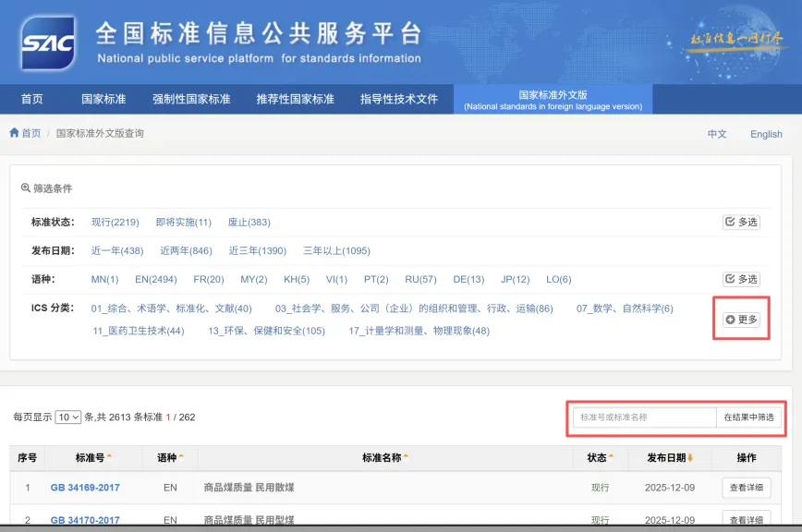Select ICS 17_计量学和测量、物理现象(48)
Image resolution: width=802 pixels, height=532 pixels.
tap(419, 331)
